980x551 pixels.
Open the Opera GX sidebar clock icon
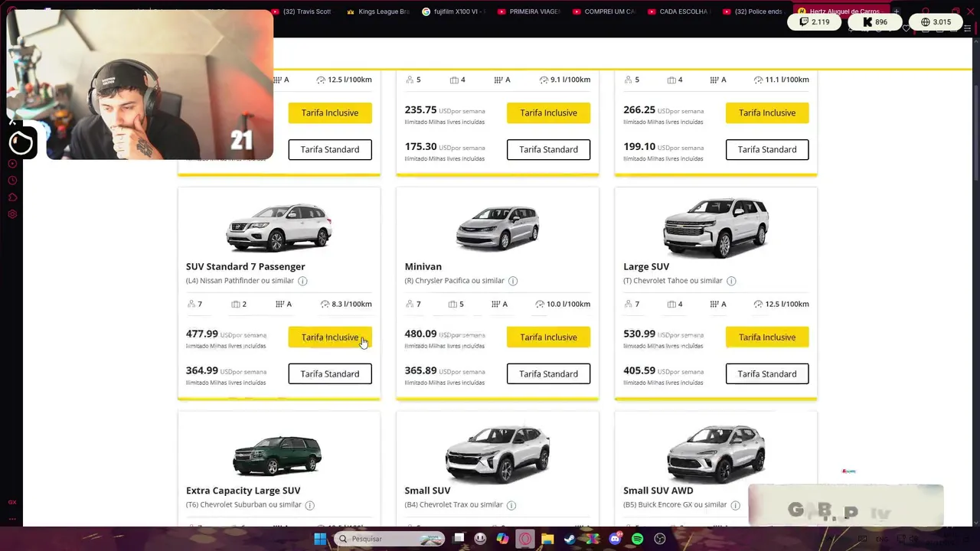[12, 181]
